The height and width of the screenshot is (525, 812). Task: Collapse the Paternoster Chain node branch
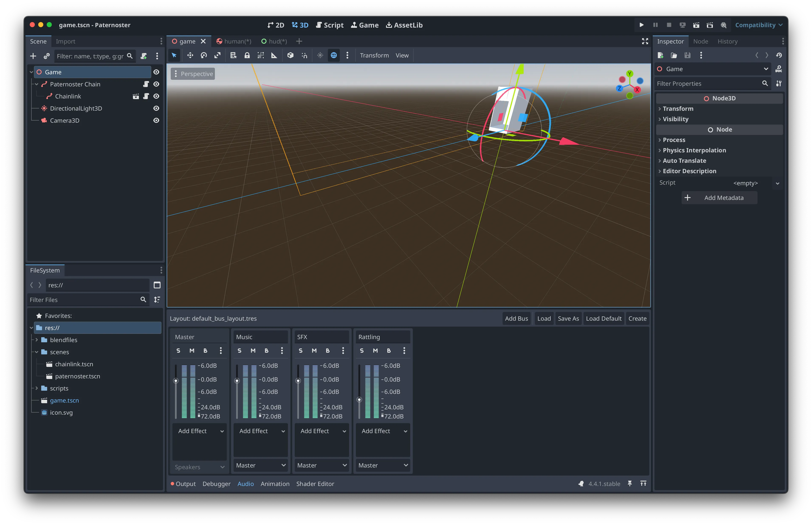(x=37, y=84)
